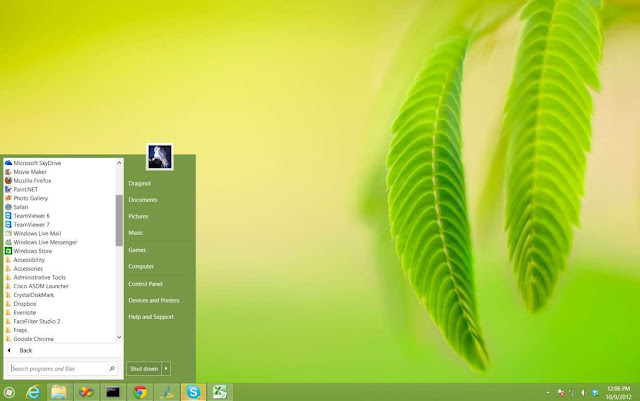Open TeamViewer 7 entry
640x401 pixels.
click(x=27, y=225)
